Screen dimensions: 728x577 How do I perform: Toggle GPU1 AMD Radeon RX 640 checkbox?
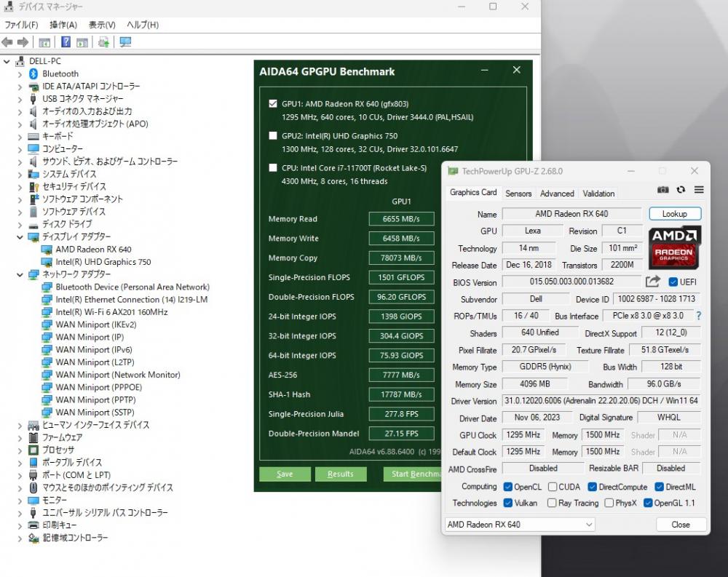(273, 103)
